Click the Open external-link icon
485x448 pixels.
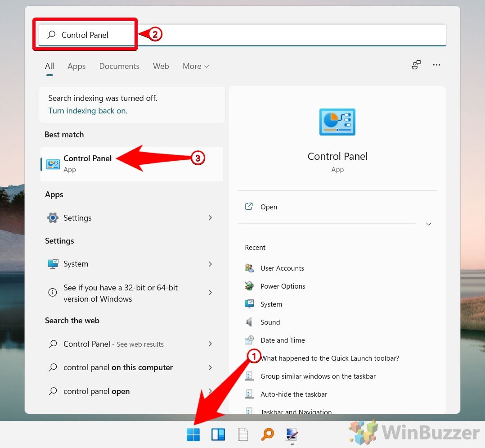[249, 207]
